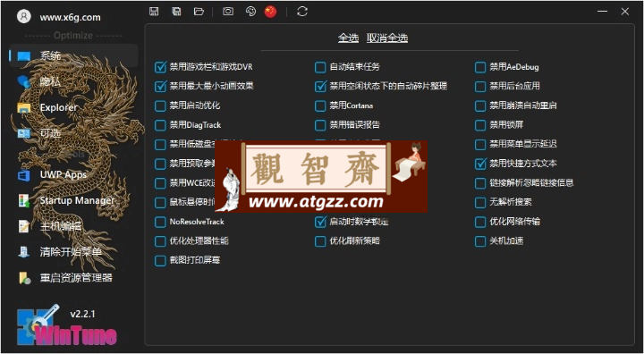Tick the 禁用AeDebug checkbox

coord(480,67)
